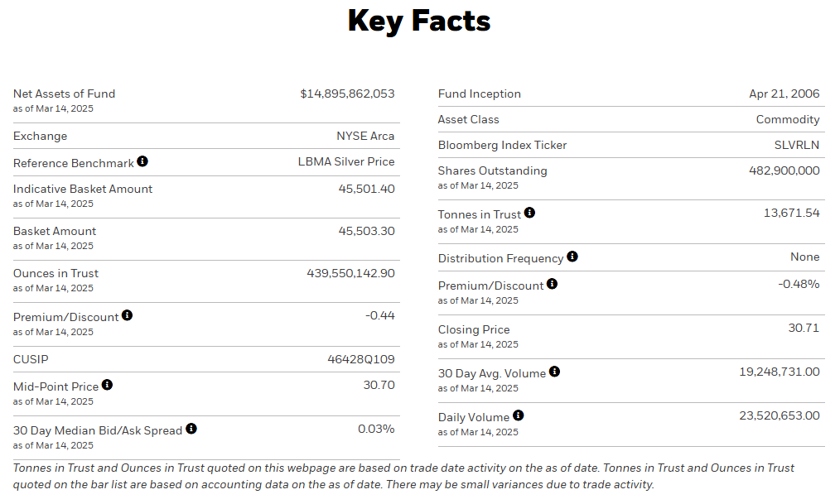
Task: Click the Ounces in Trust value
Action: (350, 273)
